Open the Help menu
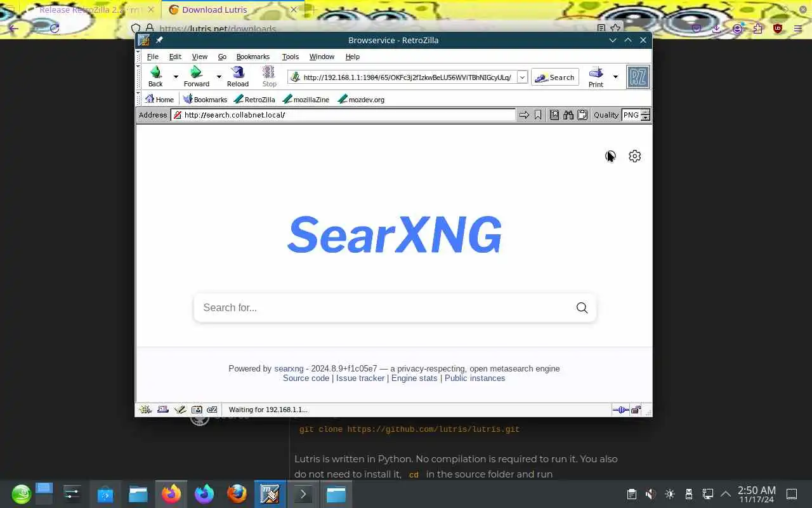The image size is (812, 508). [353, 57]
